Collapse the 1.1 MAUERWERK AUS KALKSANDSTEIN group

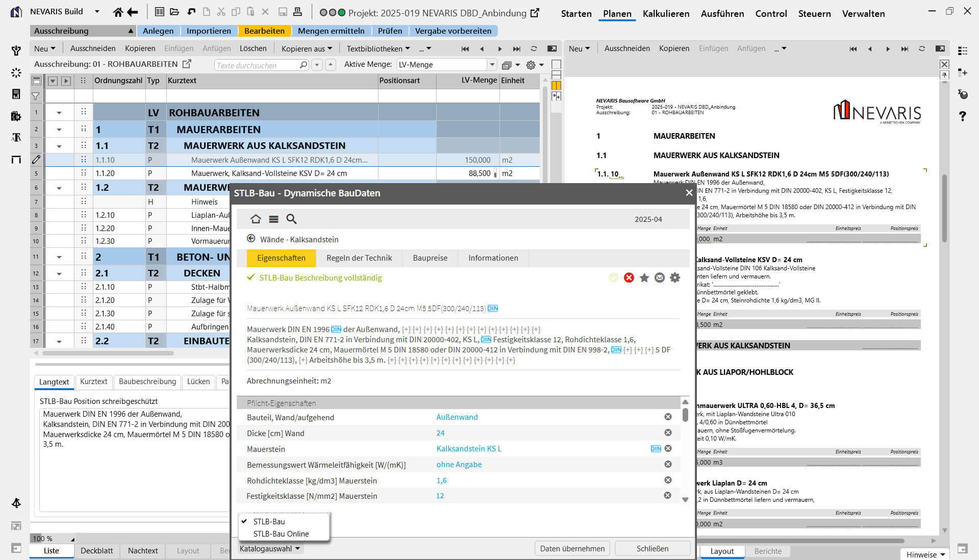59,146
